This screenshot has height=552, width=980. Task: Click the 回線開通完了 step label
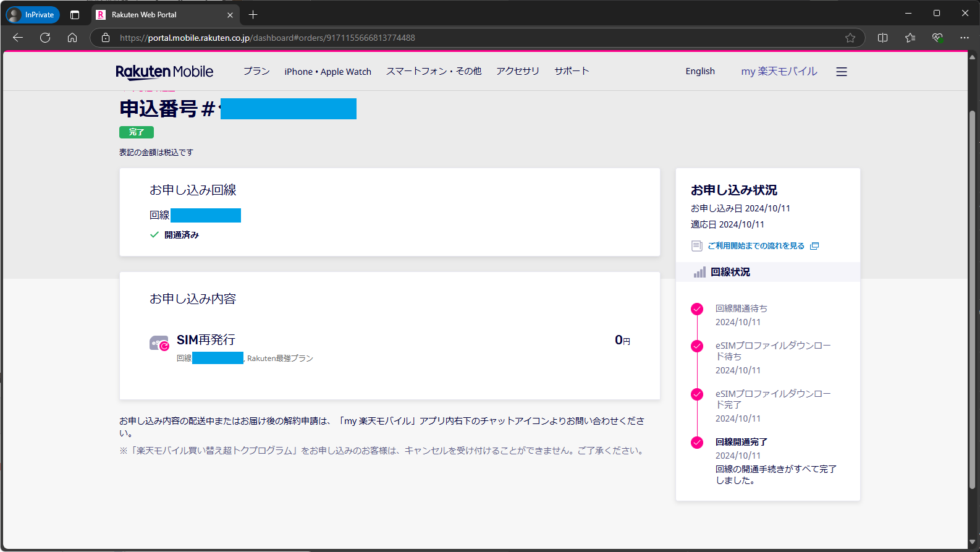pyautogui.click(x=741, y=442)
